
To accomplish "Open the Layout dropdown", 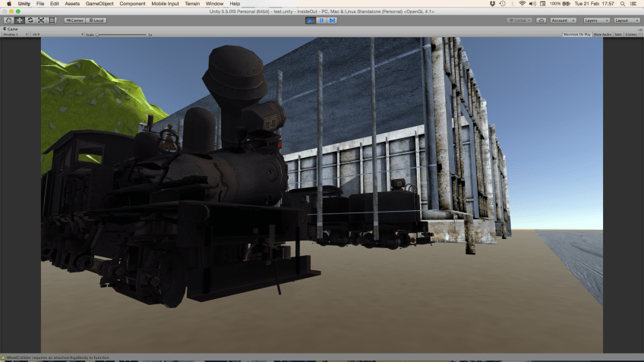I will [627, 20].
